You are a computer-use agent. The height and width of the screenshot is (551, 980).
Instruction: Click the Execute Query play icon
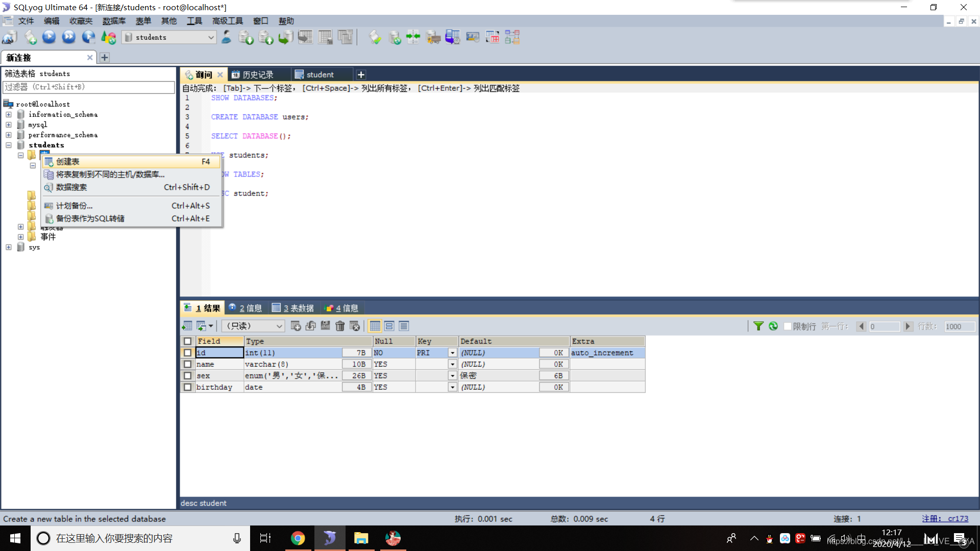point(49,37)
